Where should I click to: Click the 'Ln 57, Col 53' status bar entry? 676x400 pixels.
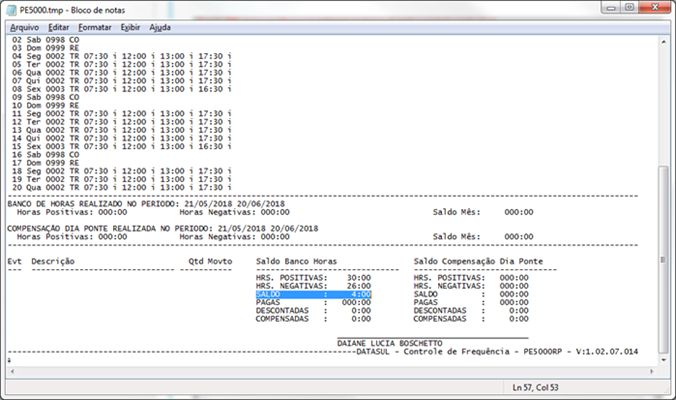[x=535, y=388]
